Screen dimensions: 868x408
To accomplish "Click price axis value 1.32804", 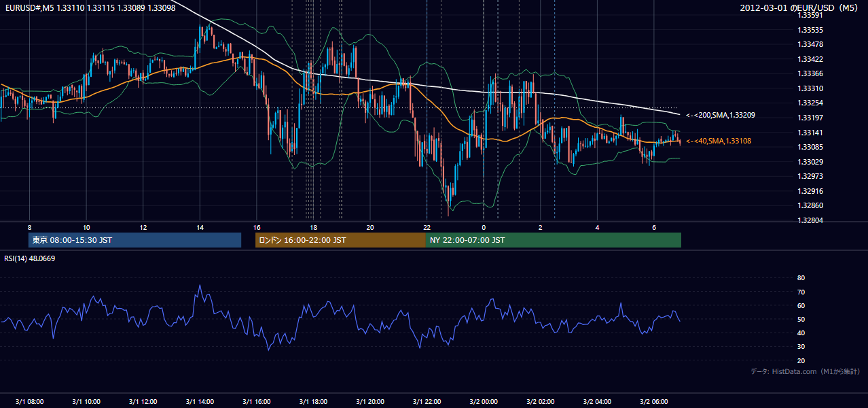I will coord(810,220).
